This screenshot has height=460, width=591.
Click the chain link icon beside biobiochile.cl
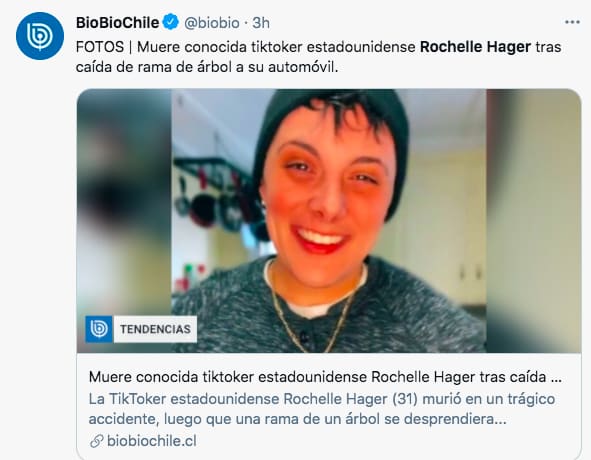pos(96,441)
